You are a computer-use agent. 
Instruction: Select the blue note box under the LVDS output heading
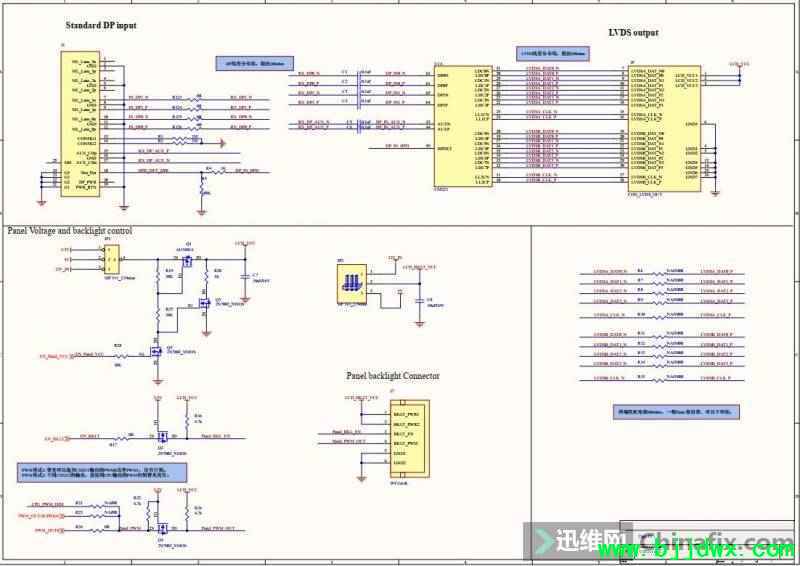(x=553, y=53)
